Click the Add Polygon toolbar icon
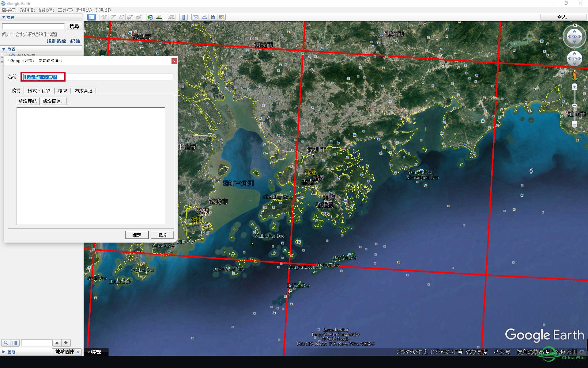 (112, 17)
